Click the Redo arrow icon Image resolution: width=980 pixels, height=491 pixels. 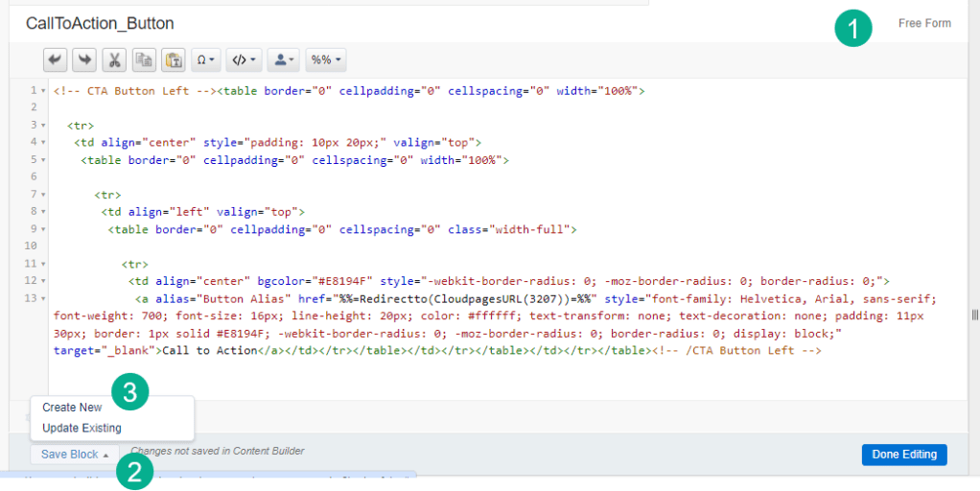click(85, 59)
